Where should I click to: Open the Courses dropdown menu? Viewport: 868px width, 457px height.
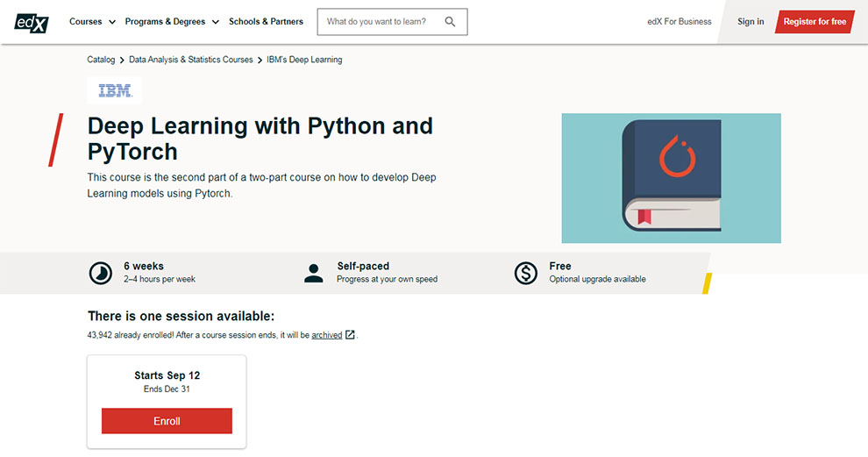pos(92,22)
